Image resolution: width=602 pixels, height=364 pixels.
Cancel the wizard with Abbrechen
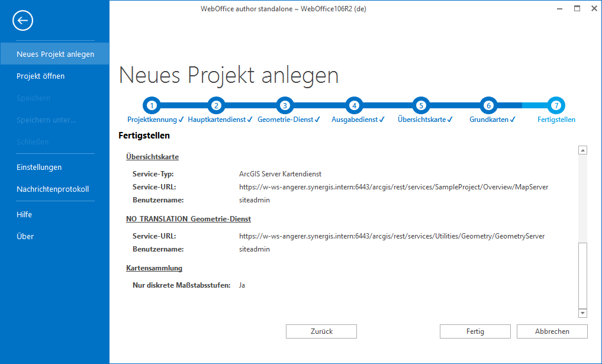point(552,331)
